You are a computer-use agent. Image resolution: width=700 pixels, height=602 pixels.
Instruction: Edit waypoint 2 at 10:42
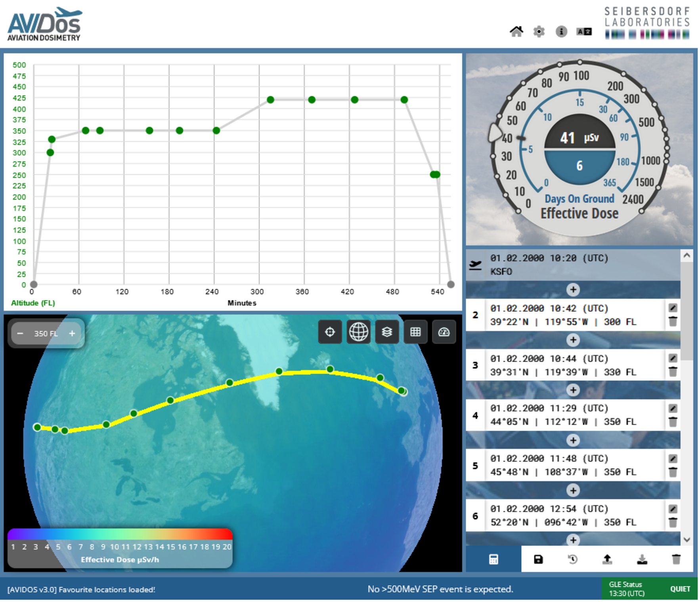pos(672,308)
